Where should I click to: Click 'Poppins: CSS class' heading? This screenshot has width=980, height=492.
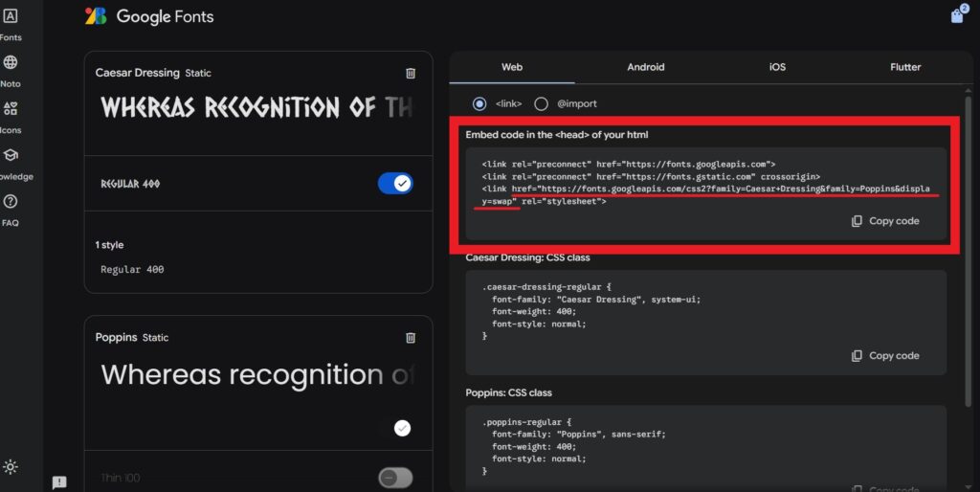point(509,392)
